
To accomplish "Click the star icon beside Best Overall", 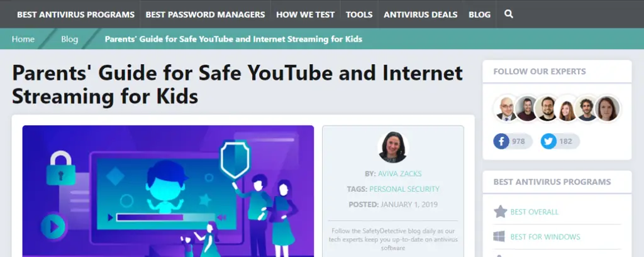I will click(500, 212).
